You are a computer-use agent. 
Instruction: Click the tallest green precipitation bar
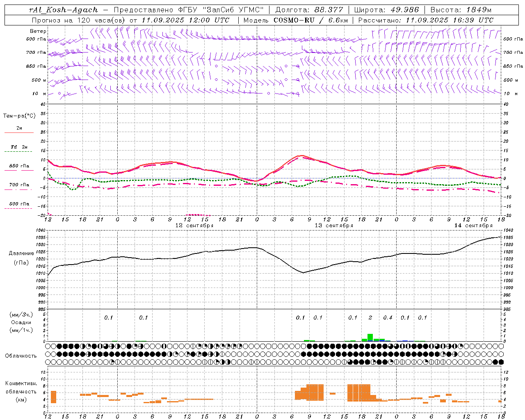[370, 337]
